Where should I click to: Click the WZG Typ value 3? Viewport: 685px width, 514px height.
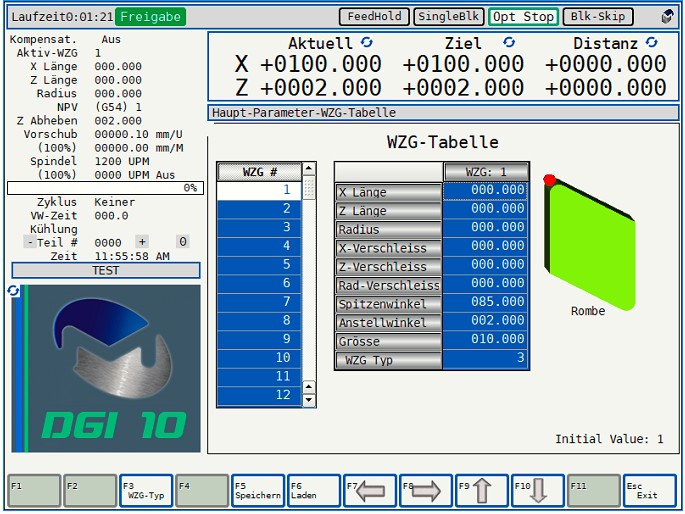click(x=485, y=359)
